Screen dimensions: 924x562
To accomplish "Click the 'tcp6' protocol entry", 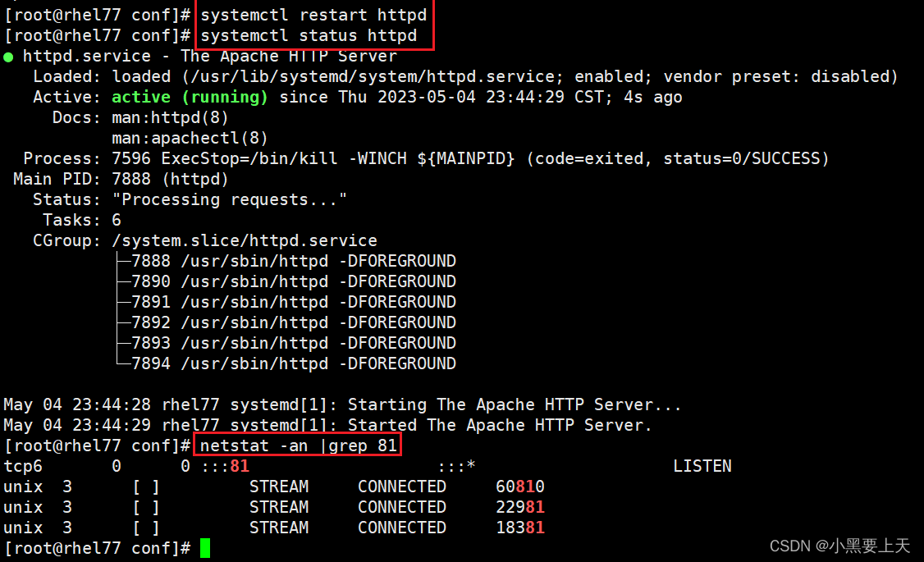I will click(23, 466).
